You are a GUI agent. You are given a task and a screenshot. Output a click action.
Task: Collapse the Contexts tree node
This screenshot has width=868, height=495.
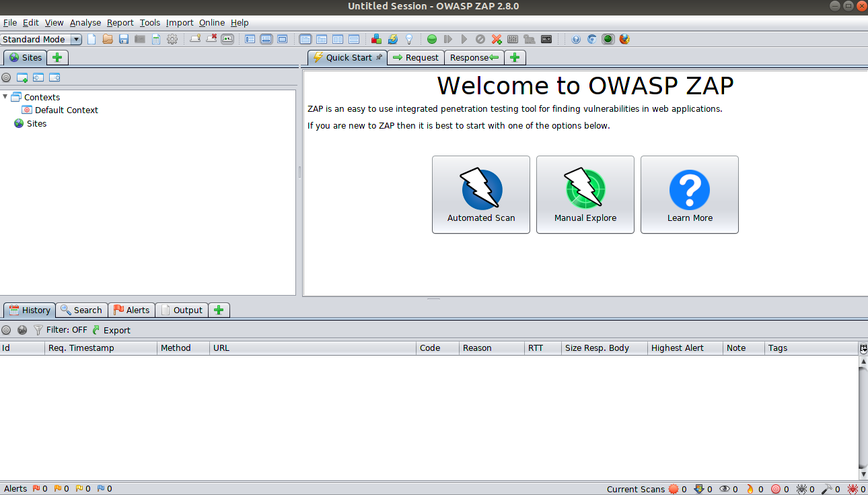pyautogui.click(x=5, y=97)
